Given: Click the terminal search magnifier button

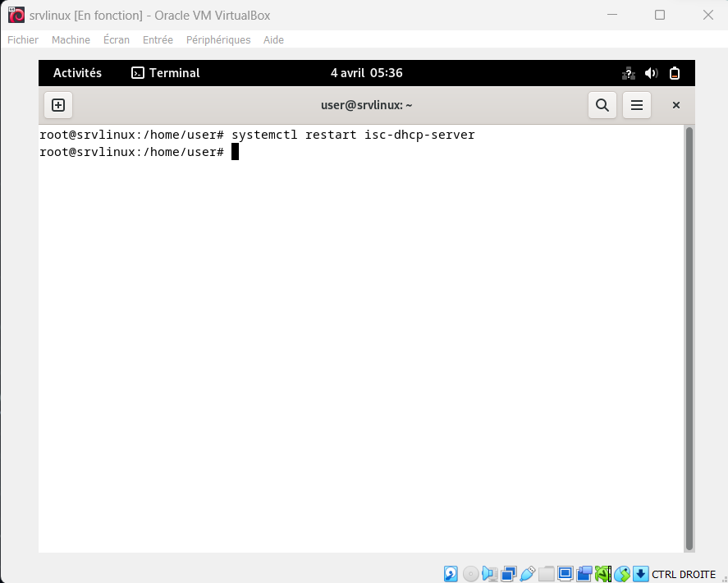Looking at the screenshot, I should (602, 105).
